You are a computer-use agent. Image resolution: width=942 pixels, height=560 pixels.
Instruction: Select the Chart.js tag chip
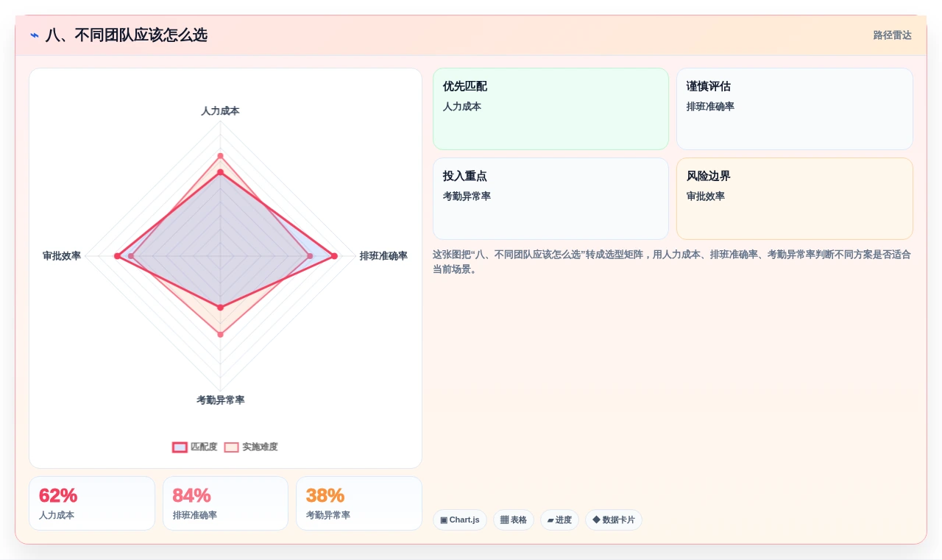click(x=460, y=520)
